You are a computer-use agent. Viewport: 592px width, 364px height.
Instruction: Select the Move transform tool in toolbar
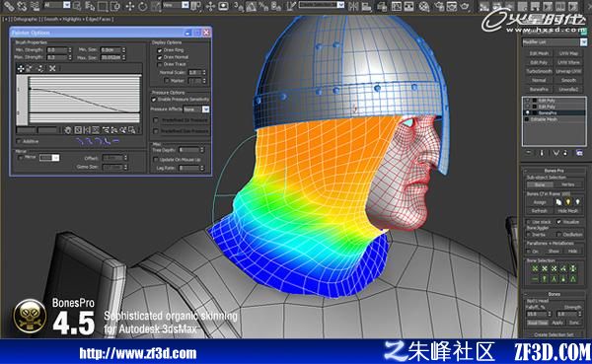point(130,6)
